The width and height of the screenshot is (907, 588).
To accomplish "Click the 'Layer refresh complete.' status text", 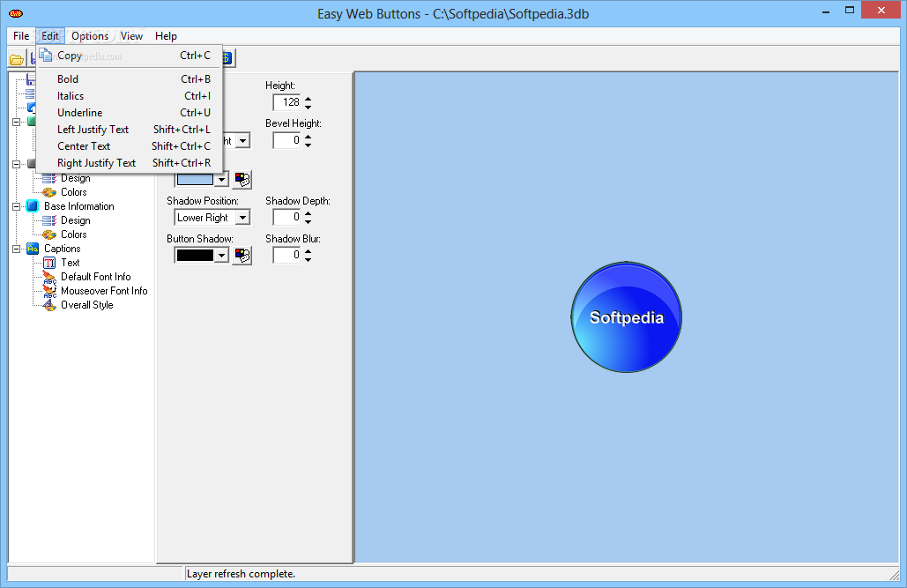I will pos(241,574).
